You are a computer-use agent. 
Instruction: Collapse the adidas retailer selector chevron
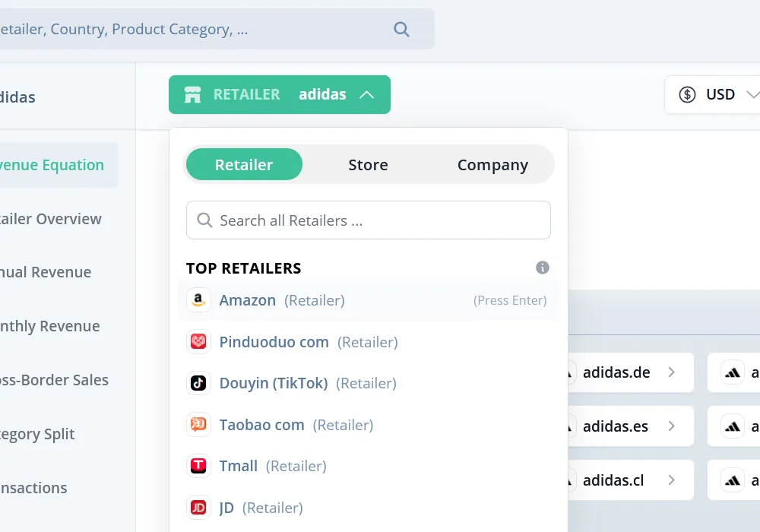pos(368,94)
